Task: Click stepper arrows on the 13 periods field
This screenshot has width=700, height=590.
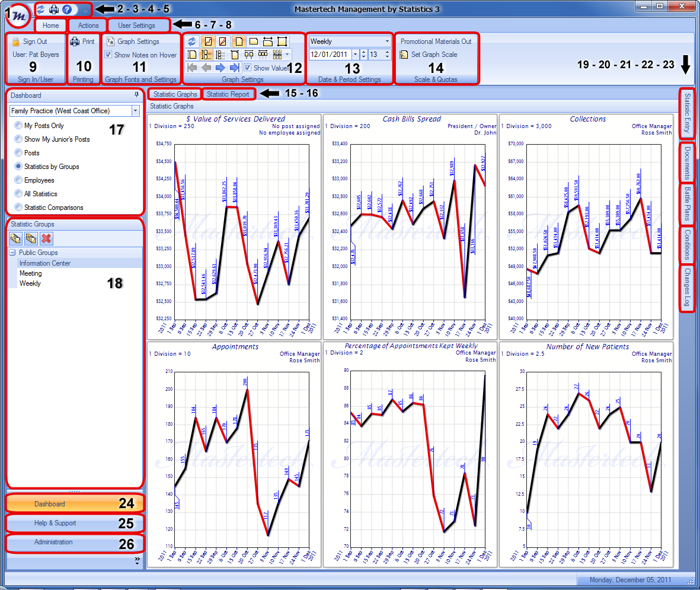Action: click(x=387, y=55)
